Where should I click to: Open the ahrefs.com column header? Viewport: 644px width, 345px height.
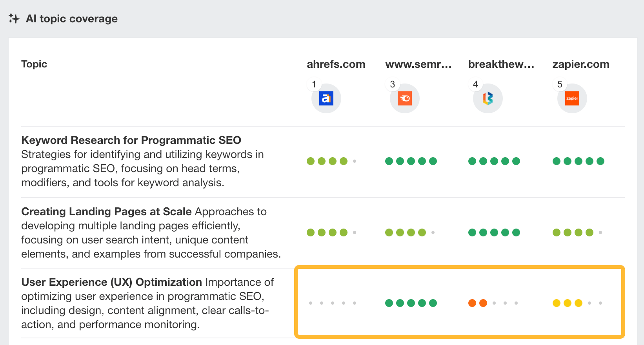point(336,64)
